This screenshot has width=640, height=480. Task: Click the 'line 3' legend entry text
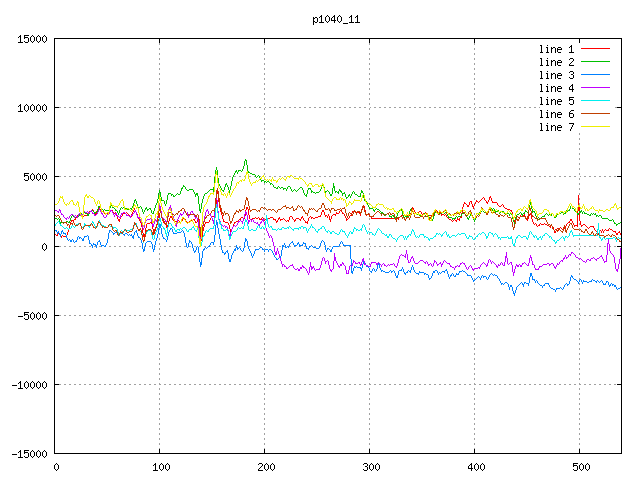(x=557, y=75)
